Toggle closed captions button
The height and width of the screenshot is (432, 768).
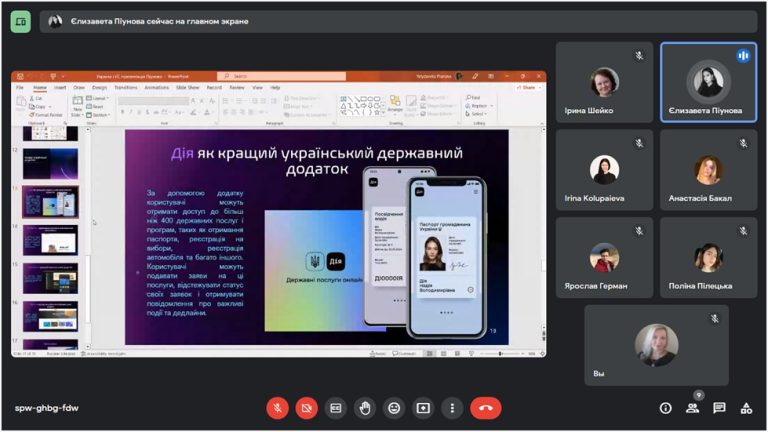[336, 408]
